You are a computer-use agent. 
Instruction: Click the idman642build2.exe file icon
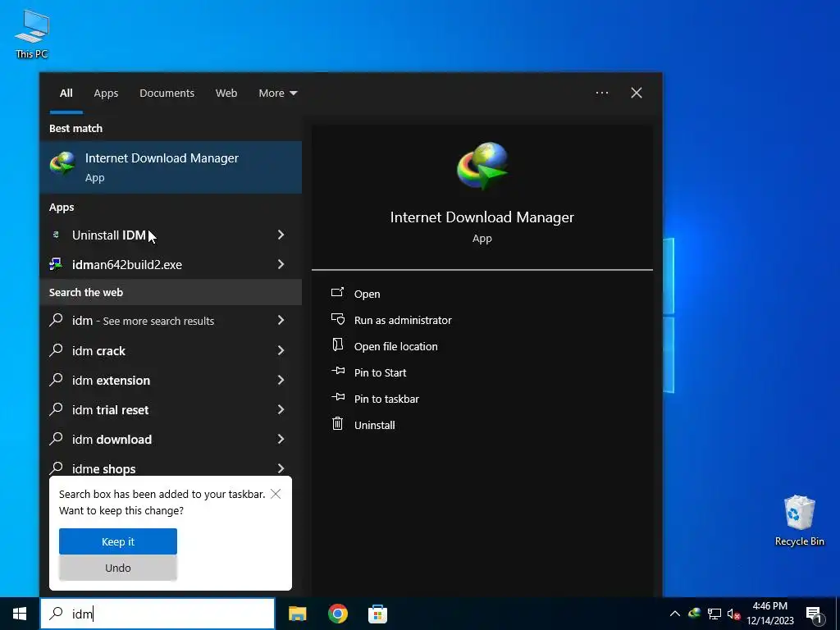[x=56, y=263]
